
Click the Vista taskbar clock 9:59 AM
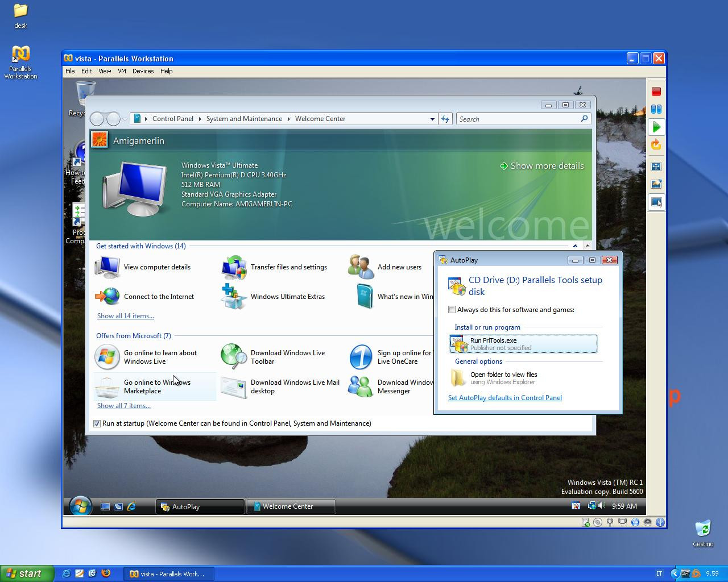[x=624, y=506]
